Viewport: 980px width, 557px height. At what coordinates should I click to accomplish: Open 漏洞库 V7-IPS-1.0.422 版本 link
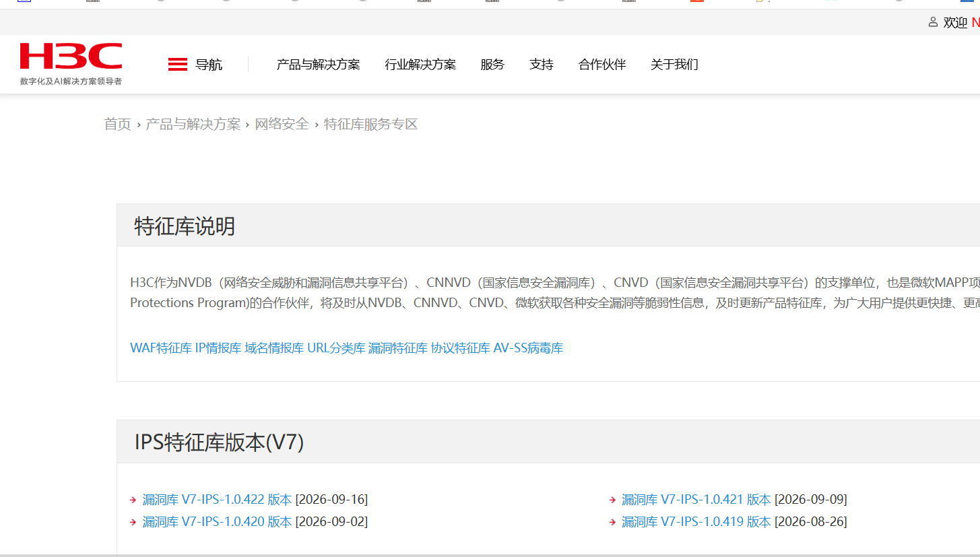[x=217, y=500]
